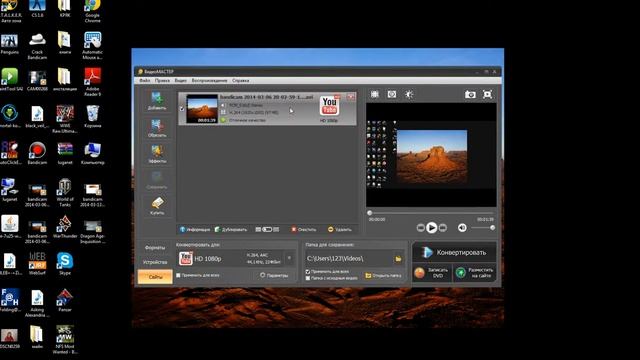Click the save path field C:\Users\123\Videos\
Viewport: 640px width, 360px height.
tap(349, 258)
